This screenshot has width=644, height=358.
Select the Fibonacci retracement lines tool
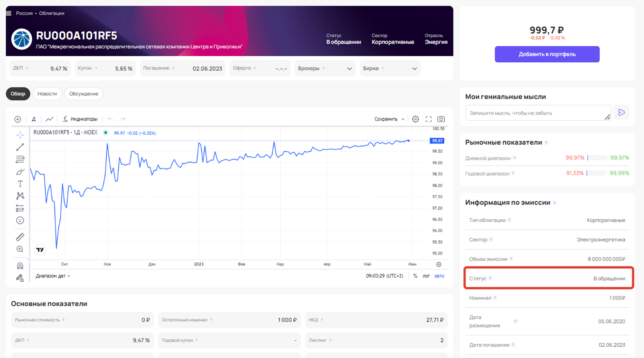[x=20, y=159]
